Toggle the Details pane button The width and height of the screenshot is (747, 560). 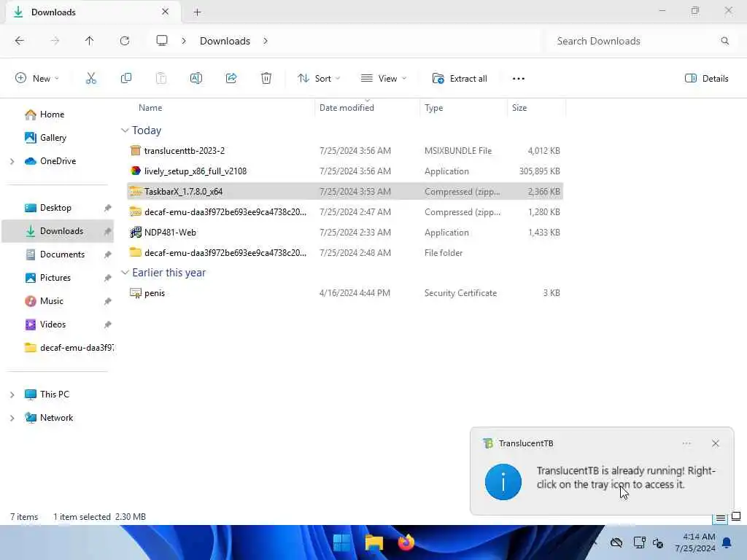click(706, 79)
